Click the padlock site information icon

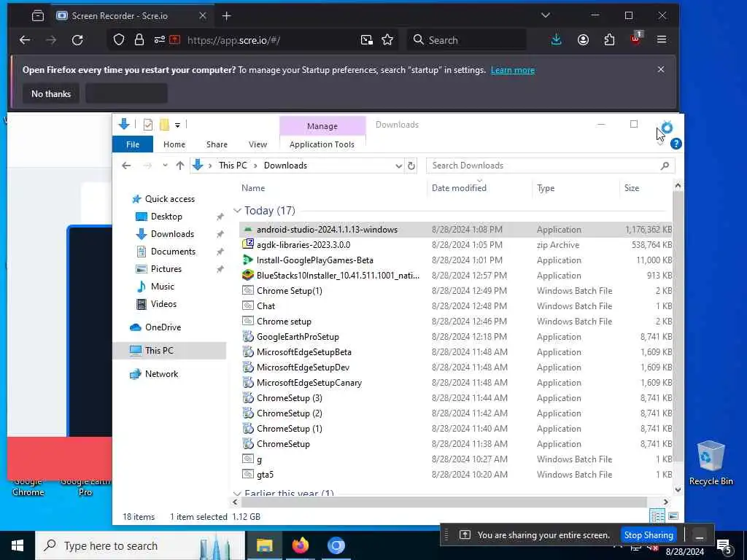[139, 40]
